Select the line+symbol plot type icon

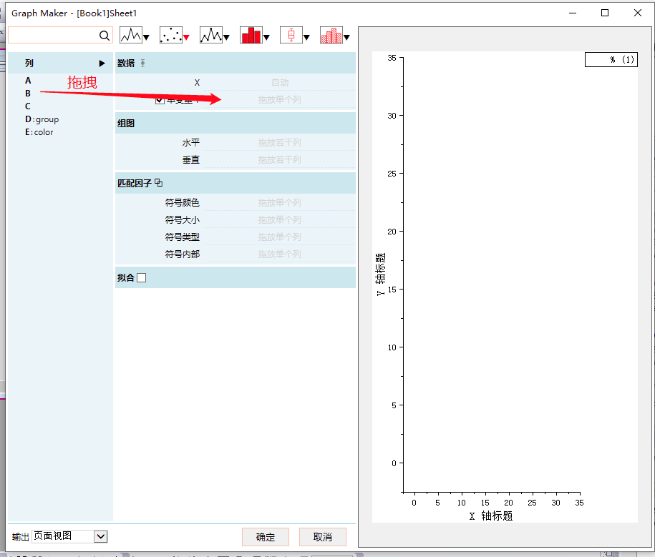click(x=211, y=35)
